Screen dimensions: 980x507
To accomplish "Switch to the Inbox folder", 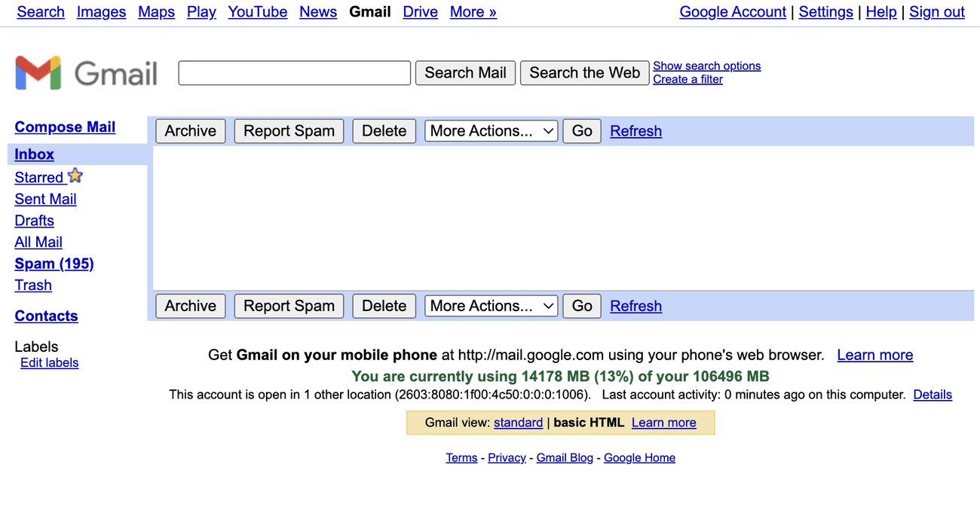I will [x=34, y=154].
